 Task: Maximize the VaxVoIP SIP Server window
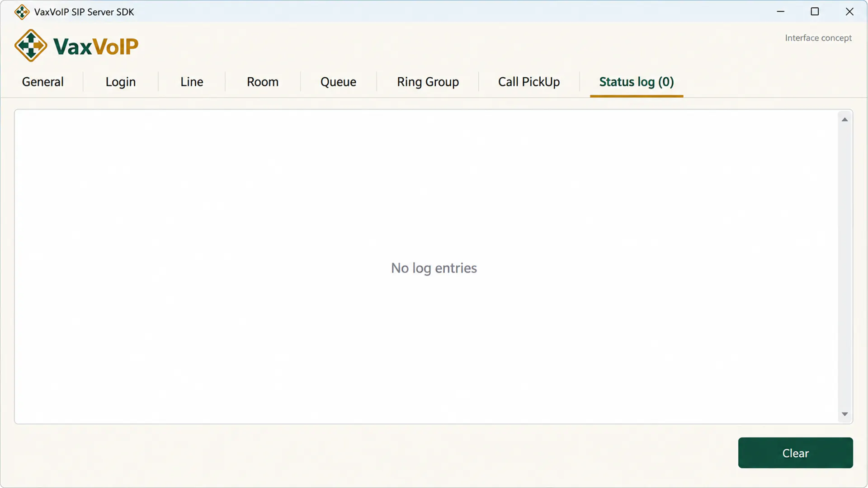[815, 12]
